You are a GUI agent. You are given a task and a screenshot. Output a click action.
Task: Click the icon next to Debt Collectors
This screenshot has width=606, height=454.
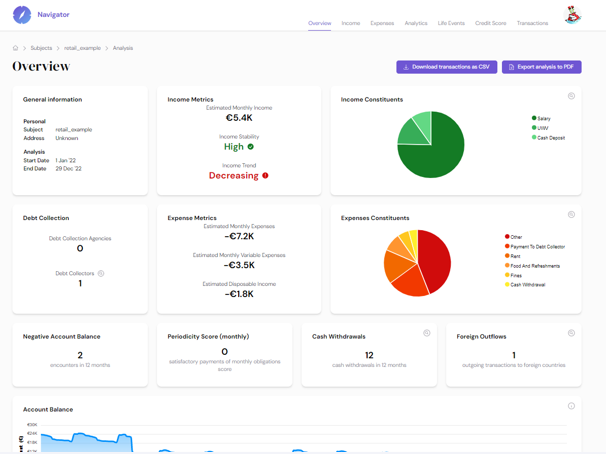coord(101,273)
